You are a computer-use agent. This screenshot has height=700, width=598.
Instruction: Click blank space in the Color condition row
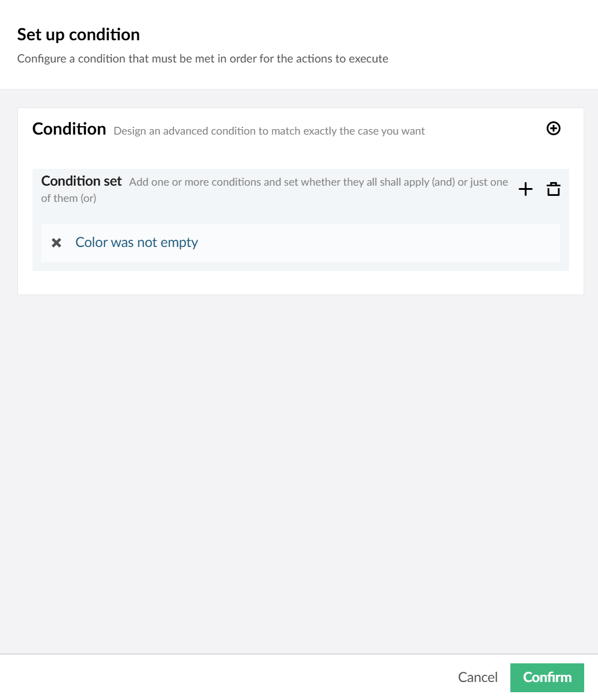[x=379, y=242]
